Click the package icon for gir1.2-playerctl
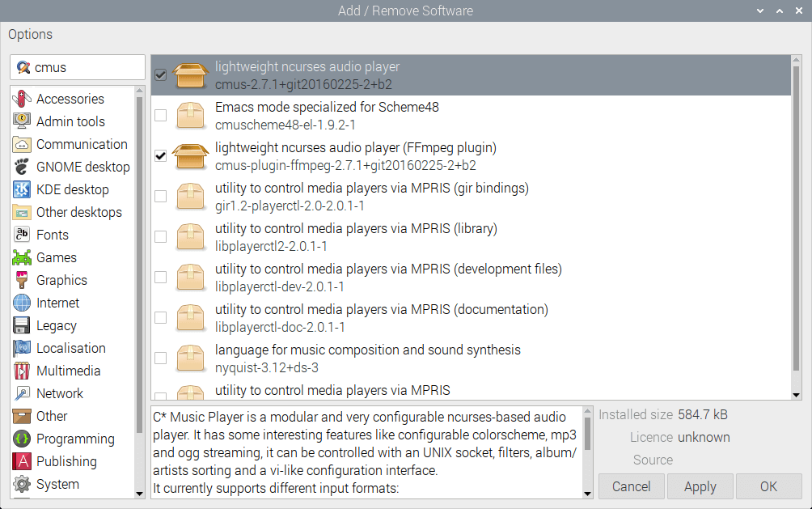This screenshot has height=509, width=812. click(190, 197)
